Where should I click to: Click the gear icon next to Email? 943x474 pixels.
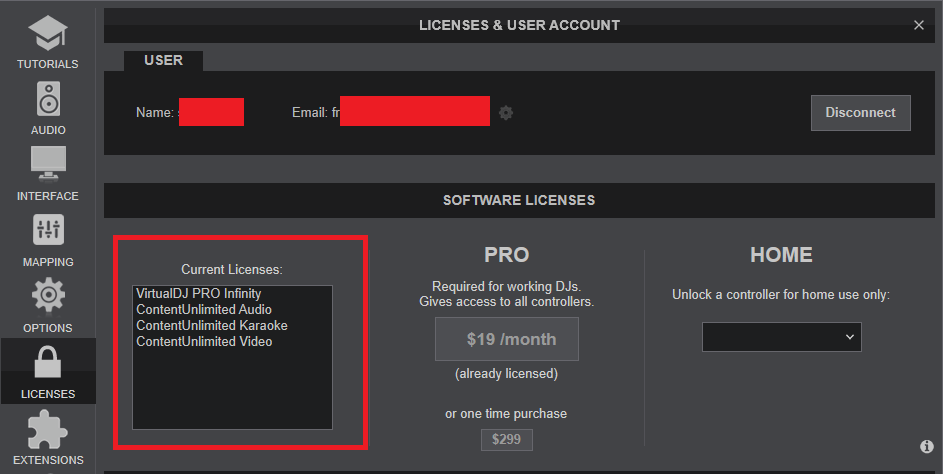point(506,112)
